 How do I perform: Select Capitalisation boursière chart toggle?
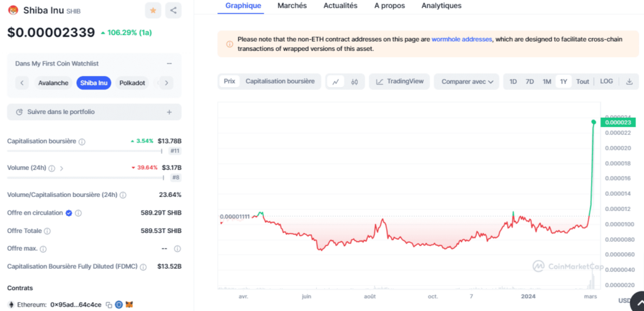[x=280, y=81]
